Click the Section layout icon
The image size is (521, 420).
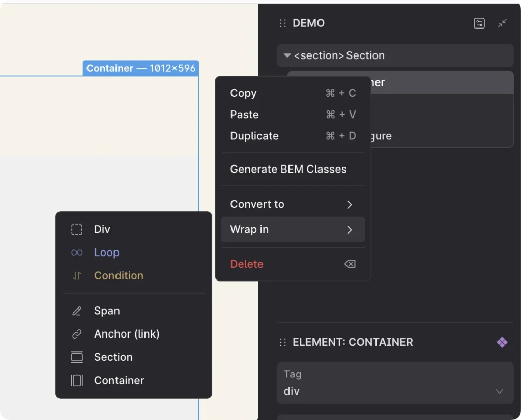77,357
